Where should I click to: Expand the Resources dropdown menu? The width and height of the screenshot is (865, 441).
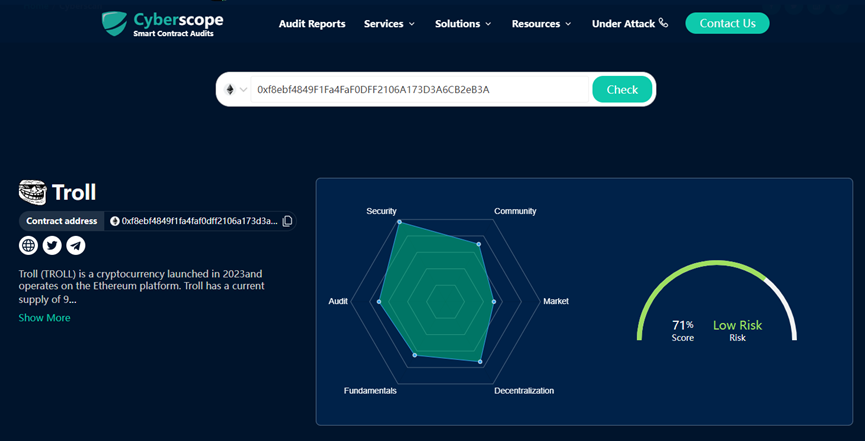coord(541,24)
